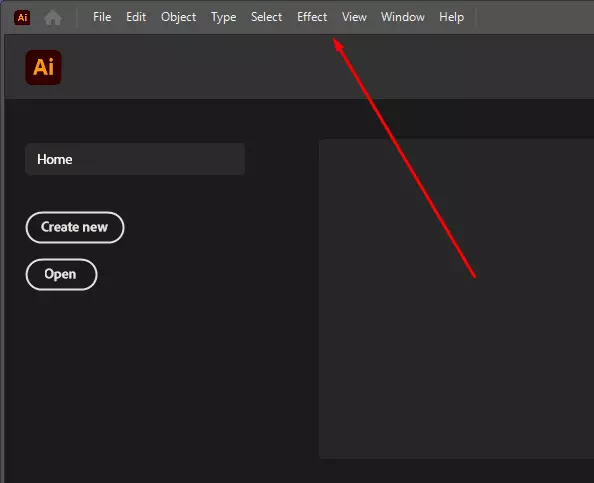594x483 pixels.
Task: Click the small Ai app icon in menu bar
Action: point(22,17)
